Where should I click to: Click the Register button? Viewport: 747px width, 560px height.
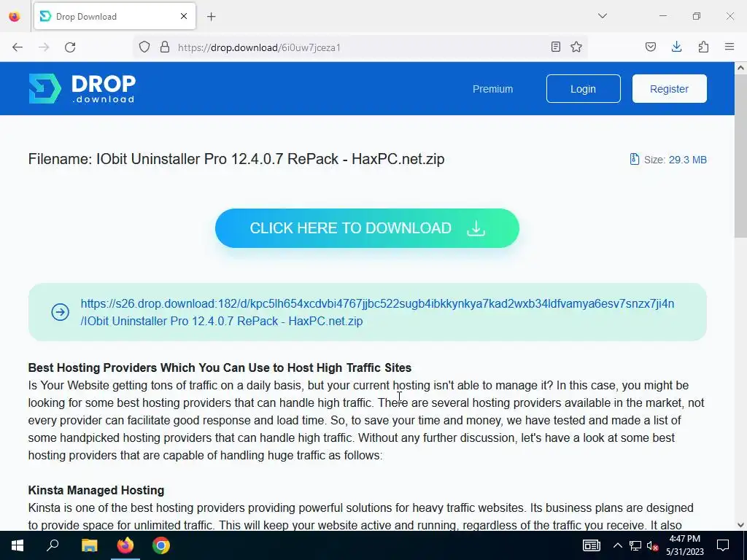click(670, 88)
